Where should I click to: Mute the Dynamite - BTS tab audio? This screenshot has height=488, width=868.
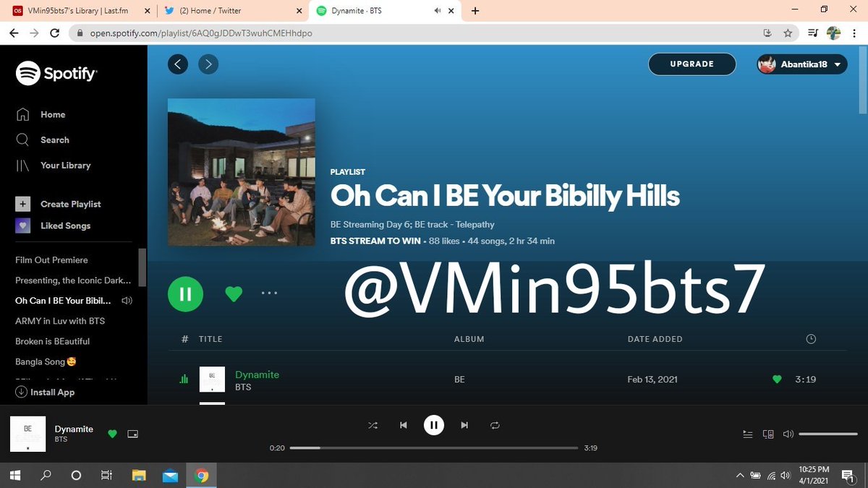pos(438,11)
